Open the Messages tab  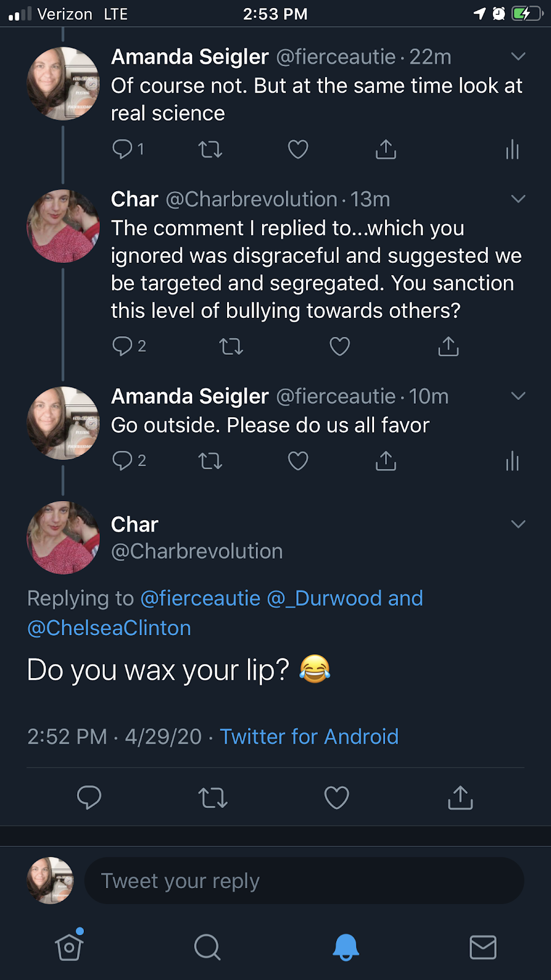tap(482, 947)
